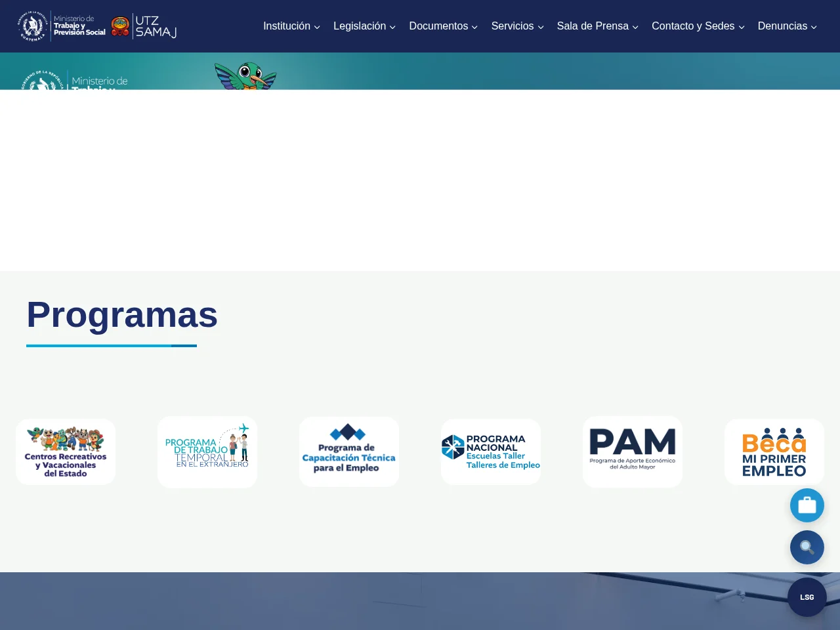Click the Ministerio de Trabajo logo

pos(62,26)
